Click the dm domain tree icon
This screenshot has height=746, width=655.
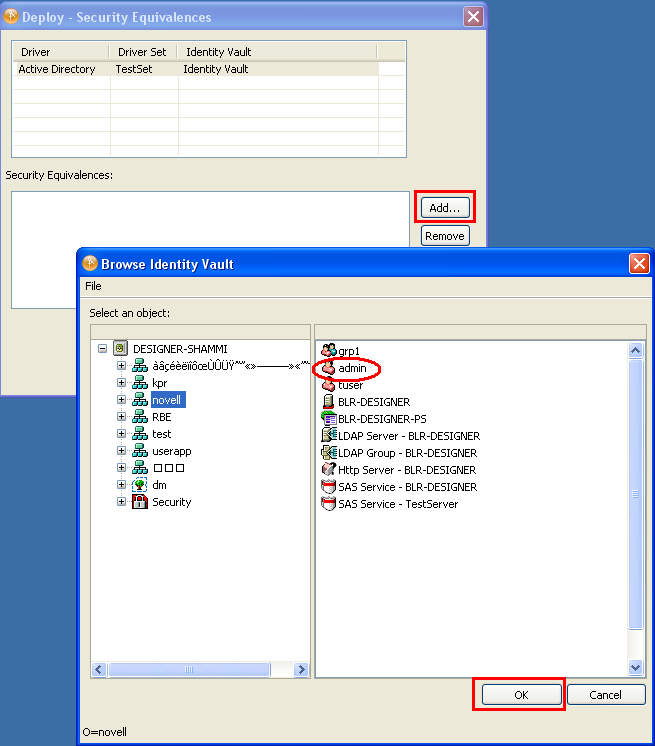tap(139, 485)
